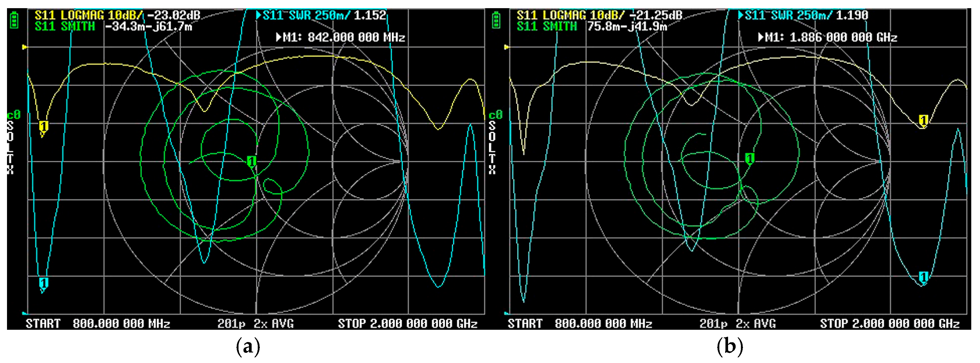Viewport: 980px width, 363px height.
Task: Click yellow reference position arrow in panel (a)
Action: click(25, 47)
